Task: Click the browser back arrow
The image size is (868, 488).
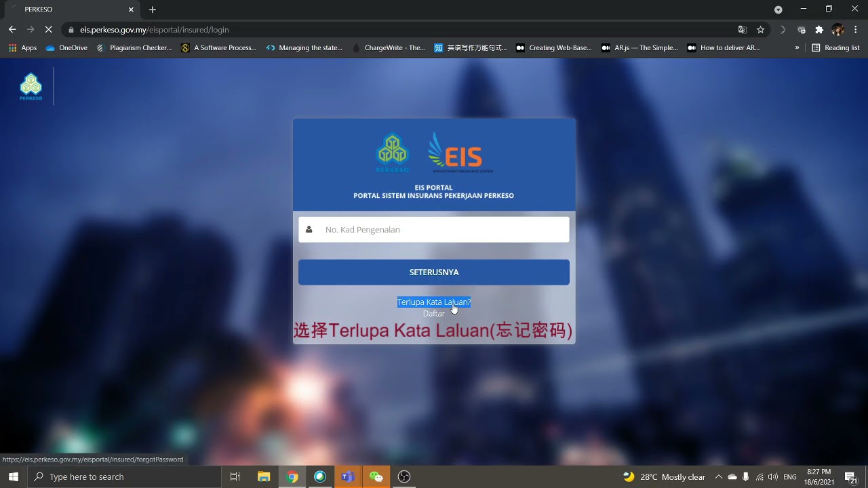Action: 12,30
